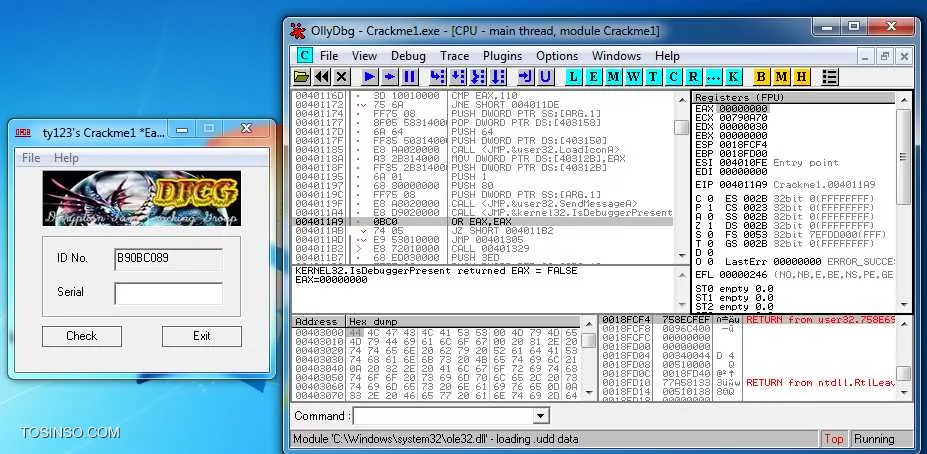Click dump row address 00403000

tap(319, 332)
